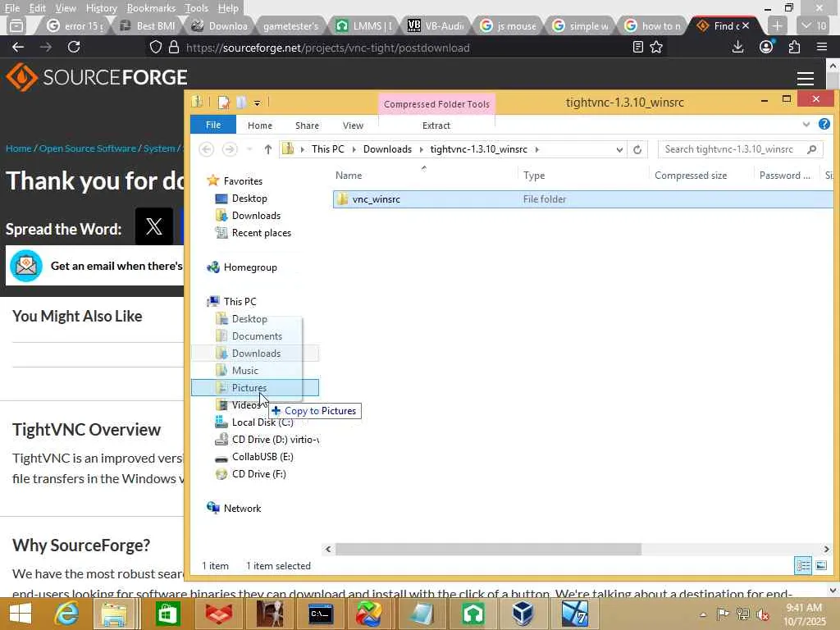
Task: Open Firefox Tools menu
Action: click(x=196, y=8)
